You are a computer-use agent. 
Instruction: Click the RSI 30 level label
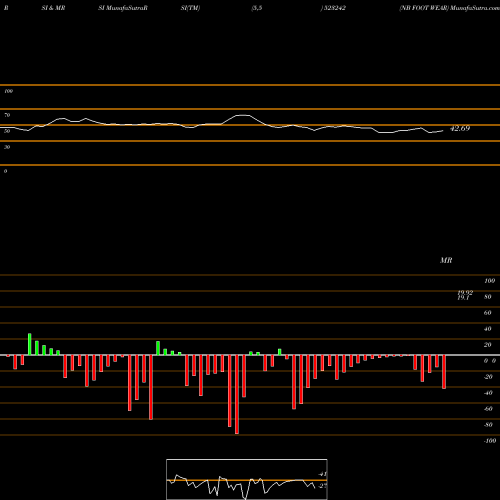pos(7,147)
